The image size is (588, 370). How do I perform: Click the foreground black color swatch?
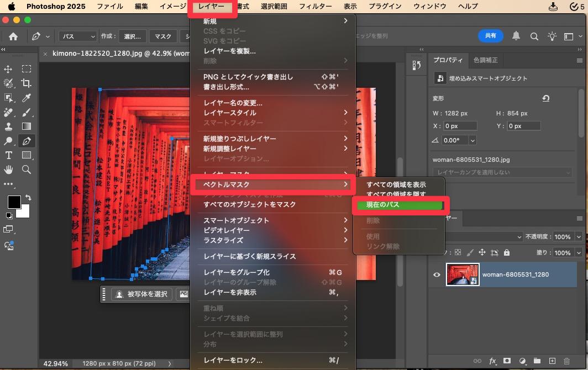pos(14,202)
